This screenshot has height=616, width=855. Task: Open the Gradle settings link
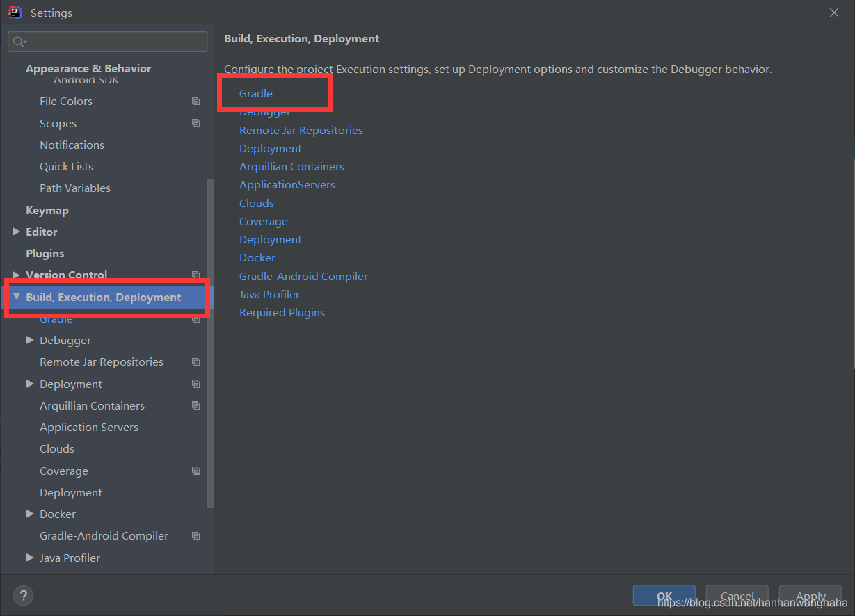click(255, 93)
